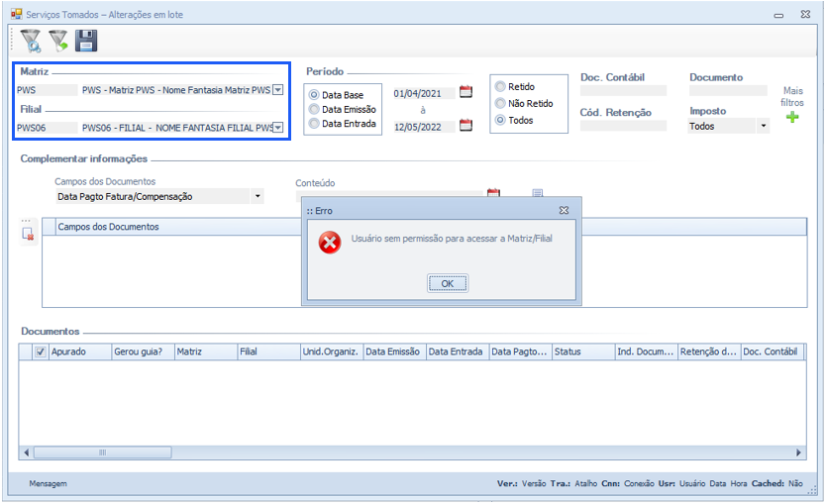
Task: Choose the Todos radio button
Action: (500, 120)
